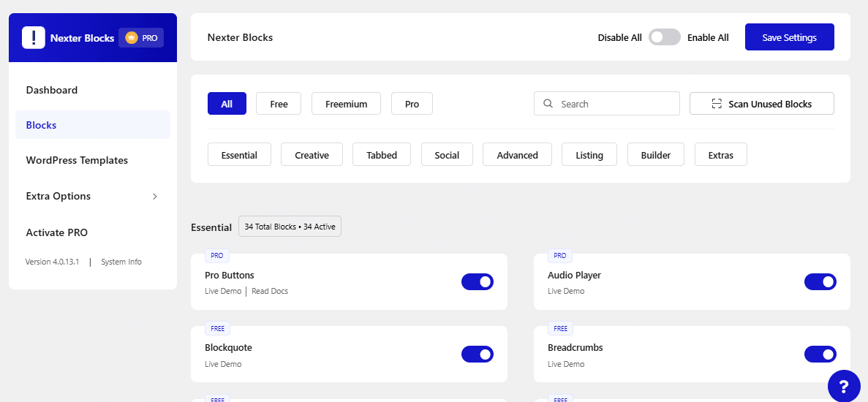The height and width of the screenshot is (402, 868).
Task: Click the PRO tag on Audio Player card
Action: pos(560,256)
